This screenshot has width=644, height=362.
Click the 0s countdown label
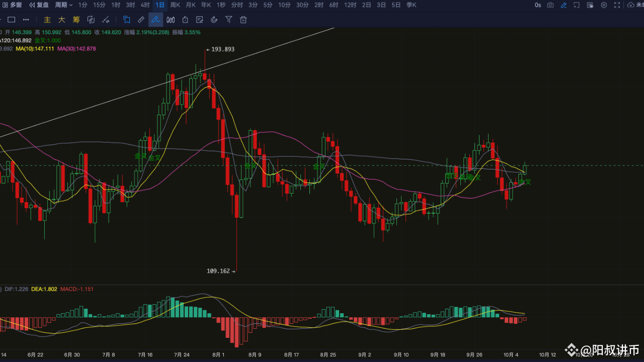click(x=537, y=5)
